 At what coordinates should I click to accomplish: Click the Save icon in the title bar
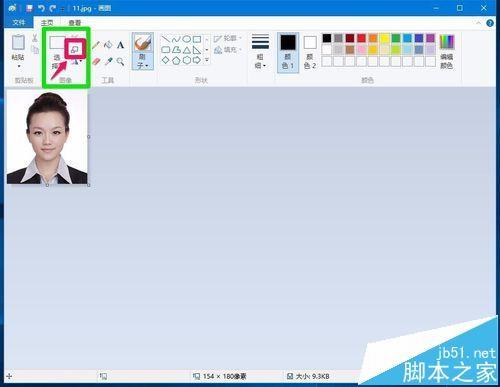coord(29,8)
